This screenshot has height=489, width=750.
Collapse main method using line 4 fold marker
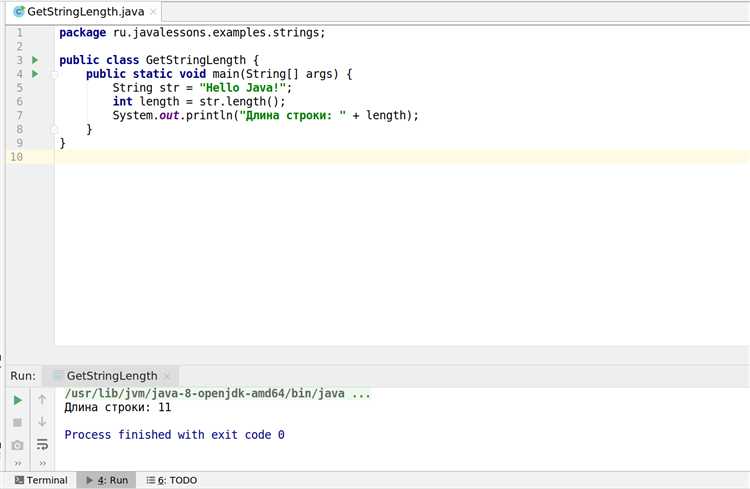[x=55, y=74]
